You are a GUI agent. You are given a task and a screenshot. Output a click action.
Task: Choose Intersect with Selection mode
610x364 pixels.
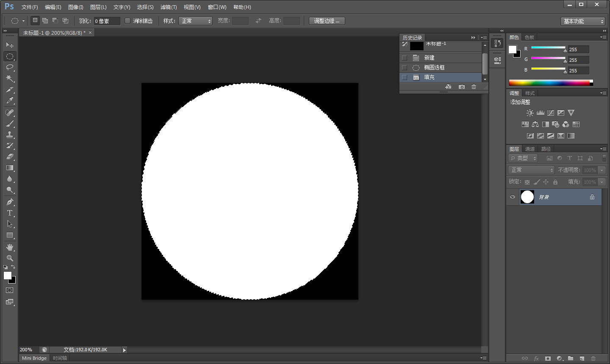[x=65, y=20]
